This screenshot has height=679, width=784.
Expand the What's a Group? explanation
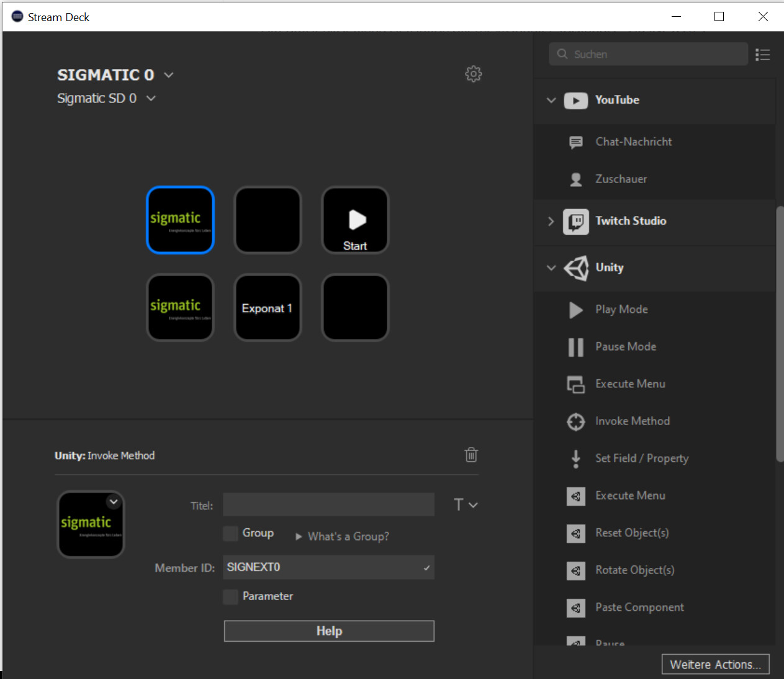point(342,536)
